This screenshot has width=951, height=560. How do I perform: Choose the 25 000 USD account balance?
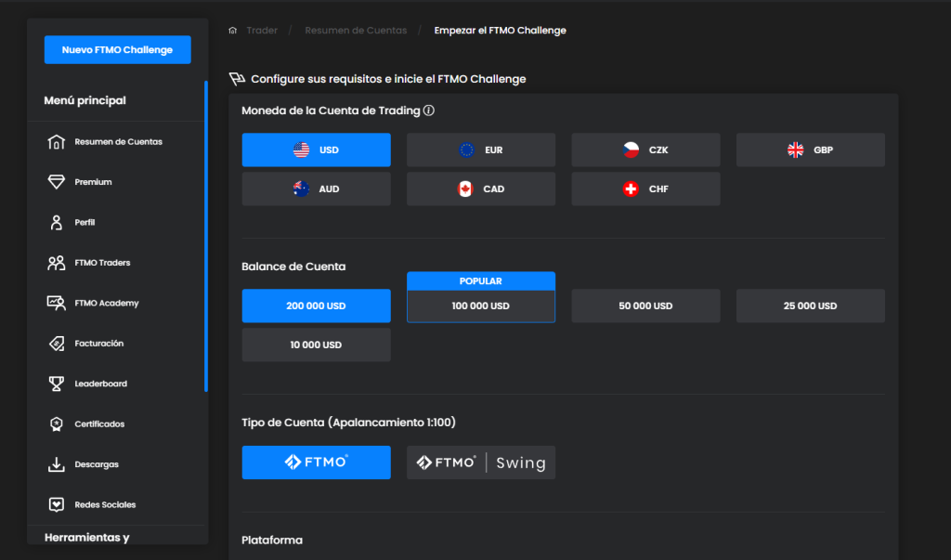click(x=810, y=306)
